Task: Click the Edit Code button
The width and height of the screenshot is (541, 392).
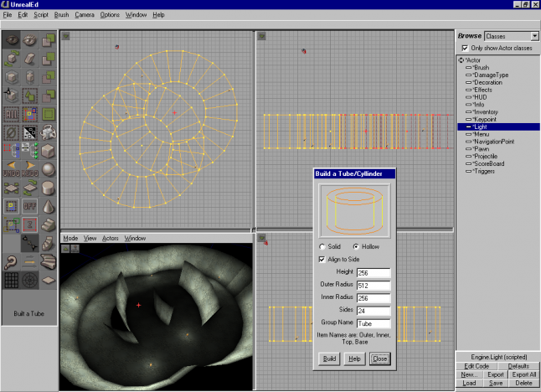Action: 476,366
